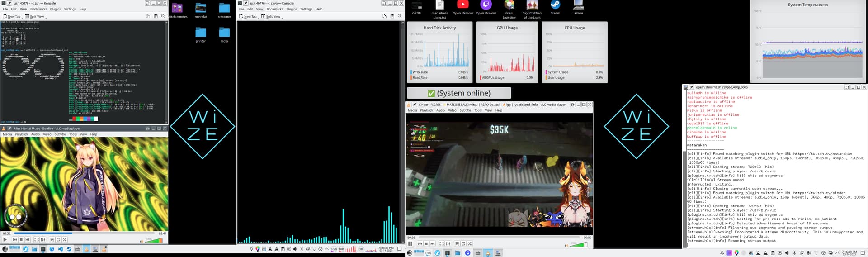Open extended settings in the Bonfire VLC window
Viewport: 868px width, 257px height.
(43, 239)
